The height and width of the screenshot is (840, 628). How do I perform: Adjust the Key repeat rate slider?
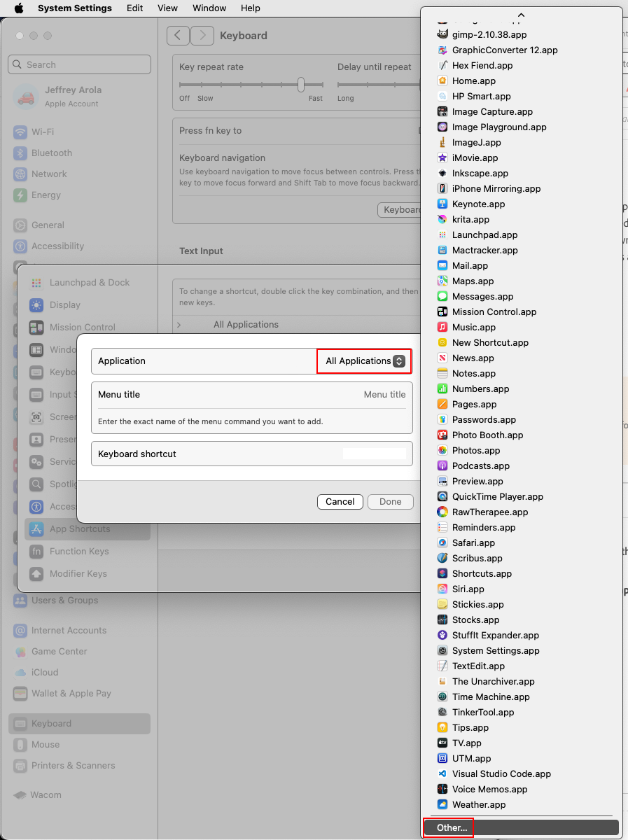tap(300, 82)
